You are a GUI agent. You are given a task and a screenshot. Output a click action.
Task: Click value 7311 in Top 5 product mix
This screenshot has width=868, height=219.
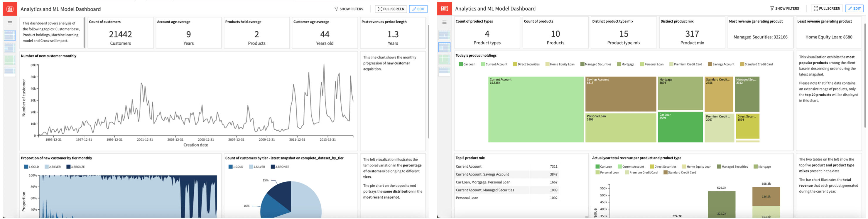553,166
